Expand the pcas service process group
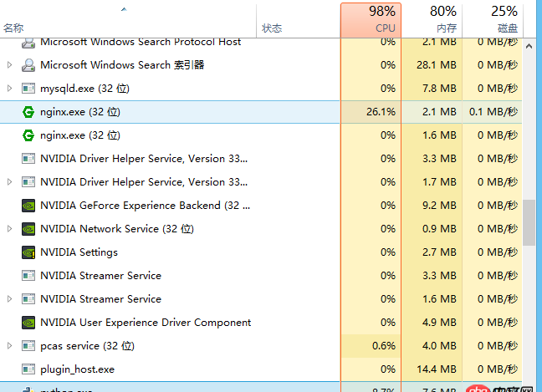 click(9, 345)
